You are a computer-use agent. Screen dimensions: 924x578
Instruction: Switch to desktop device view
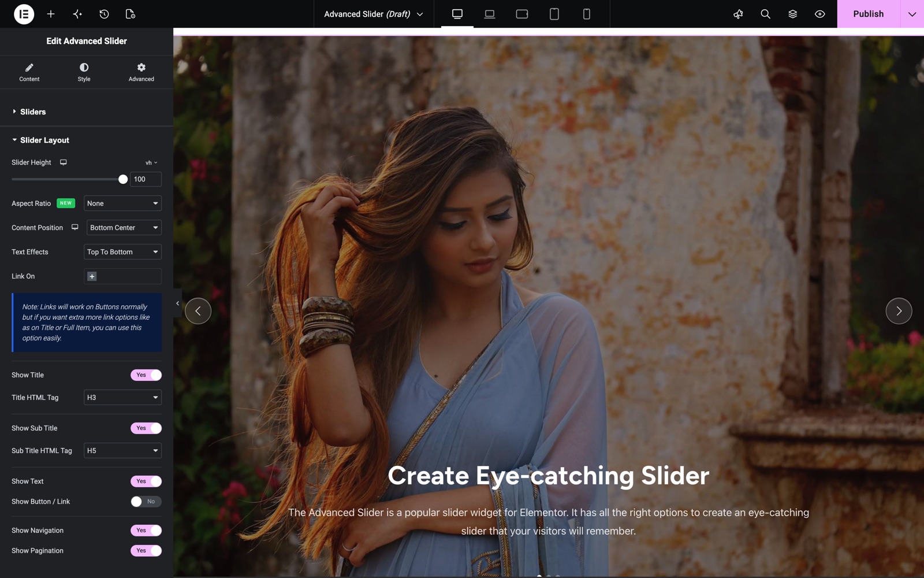(457, 14)
